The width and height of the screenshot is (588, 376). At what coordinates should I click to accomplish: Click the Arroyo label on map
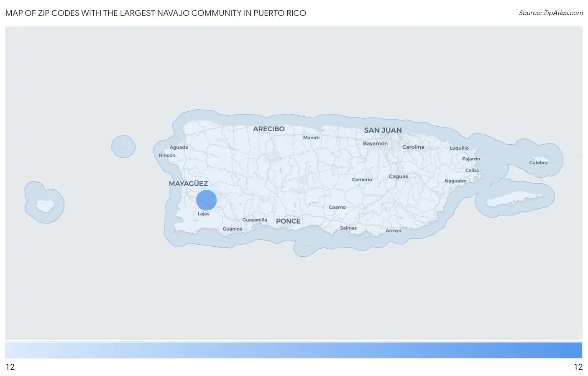point(393,230)
